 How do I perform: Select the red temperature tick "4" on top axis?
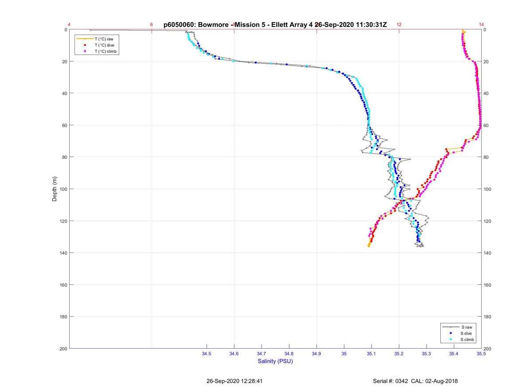click(x=69, y=25)
